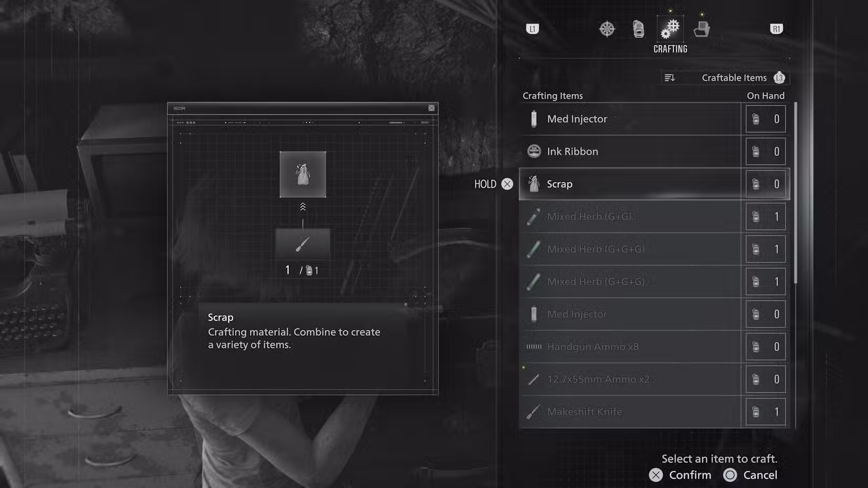Viewport: 868px width, 488px height.
Task: Toggle the sort order icon beside Craftable Items
Action: tap(670, 77)
